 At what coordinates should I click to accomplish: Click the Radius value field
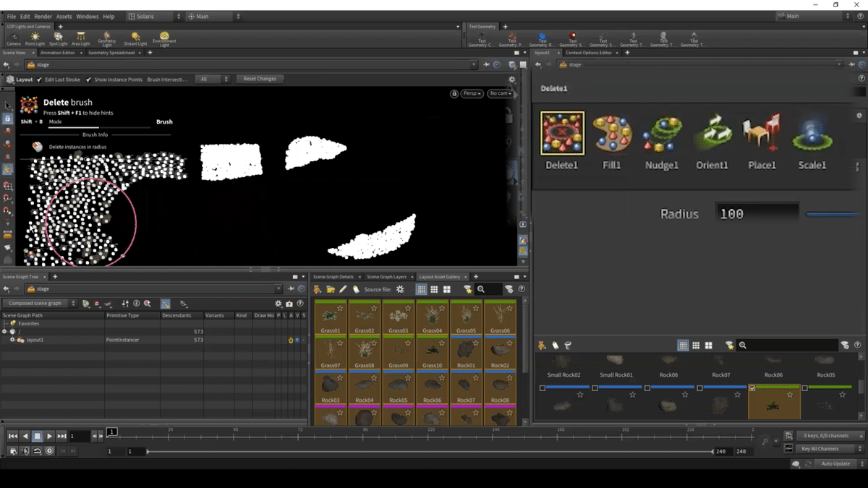click(757, 214)
